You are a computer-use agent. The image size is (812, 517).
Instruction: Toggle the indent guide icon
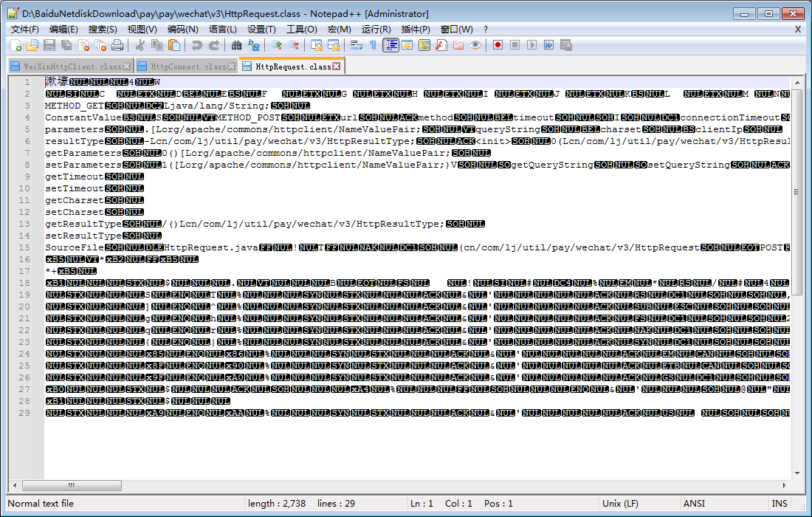[390, 46]
